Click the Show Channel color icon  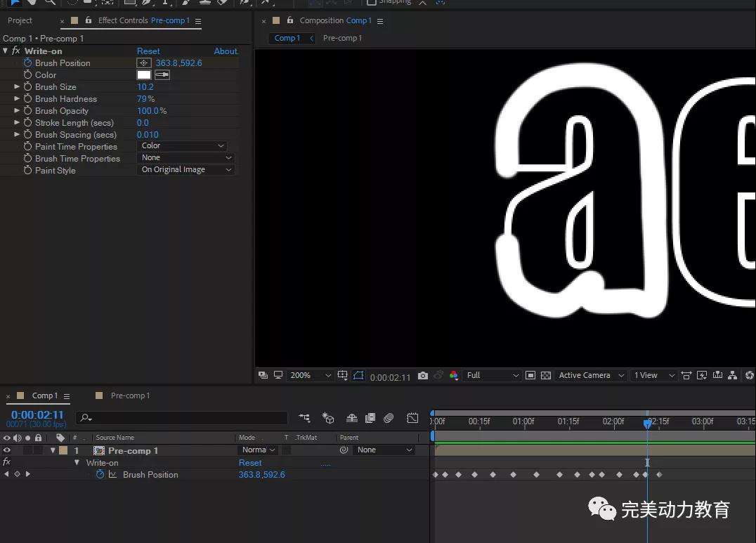[454, 376]
